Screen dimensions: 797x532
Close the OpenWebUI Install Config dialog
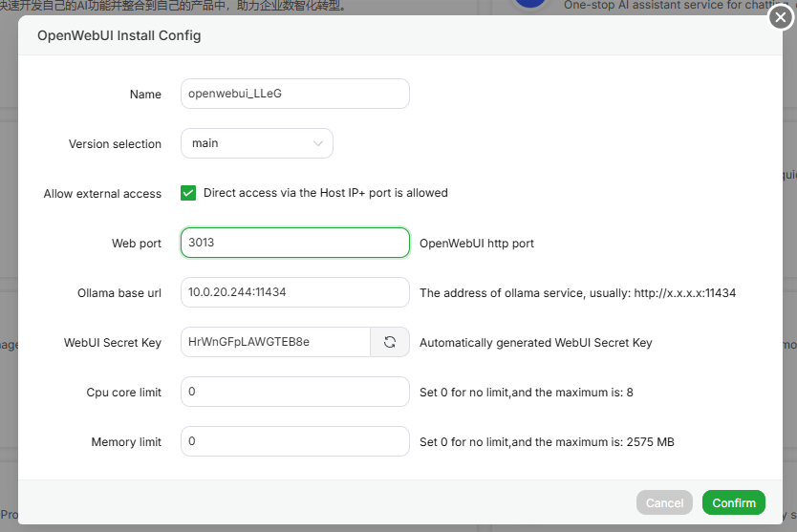(781, 17)
